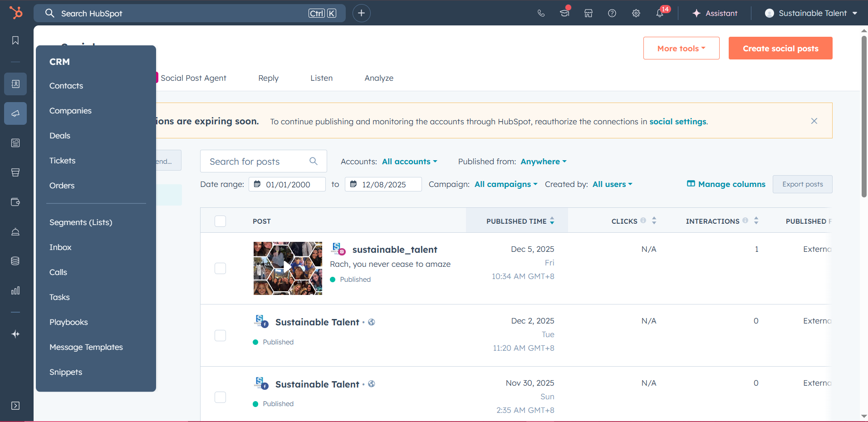Image resolution: width=868 pixels, height=422 pixels.
Task: Switch to the Analyze tab
Action: [x=379, y=78]
